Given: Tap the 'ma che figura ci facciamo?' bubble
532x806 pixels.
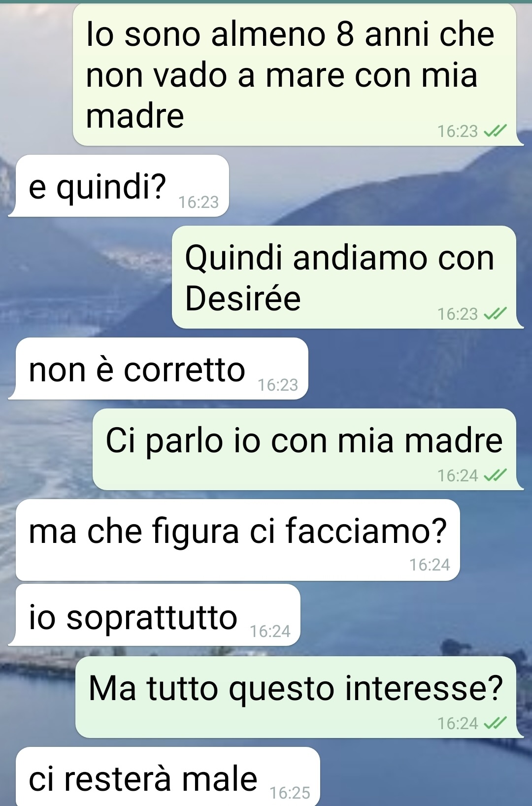Looking at the screenshot, I should (x=238, y=540).
